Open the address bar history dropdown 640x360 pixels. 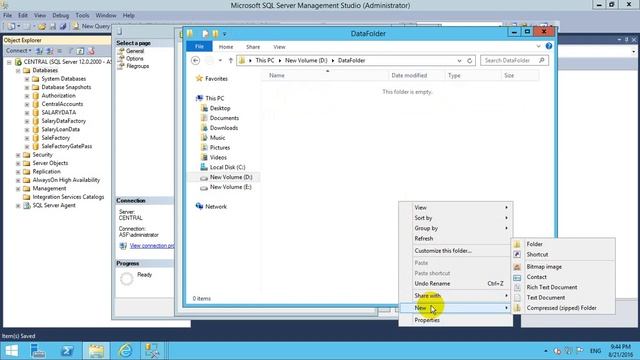(x=459, y=60)
